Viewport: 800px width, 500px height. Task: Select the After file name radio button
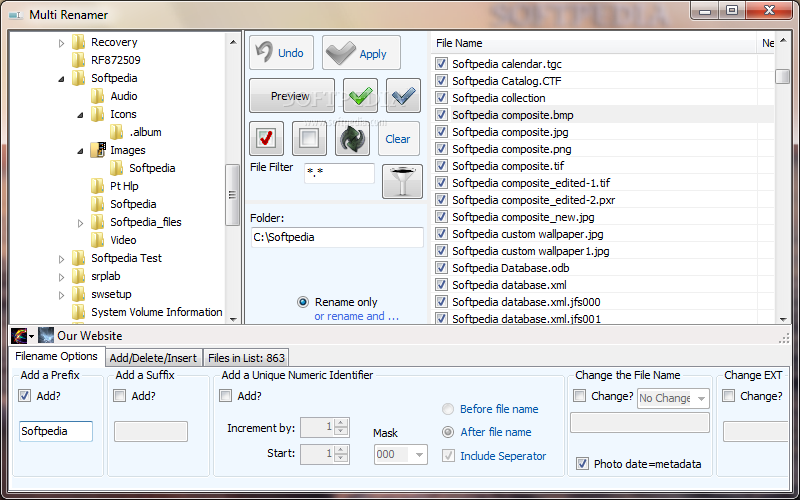(448, 432)
